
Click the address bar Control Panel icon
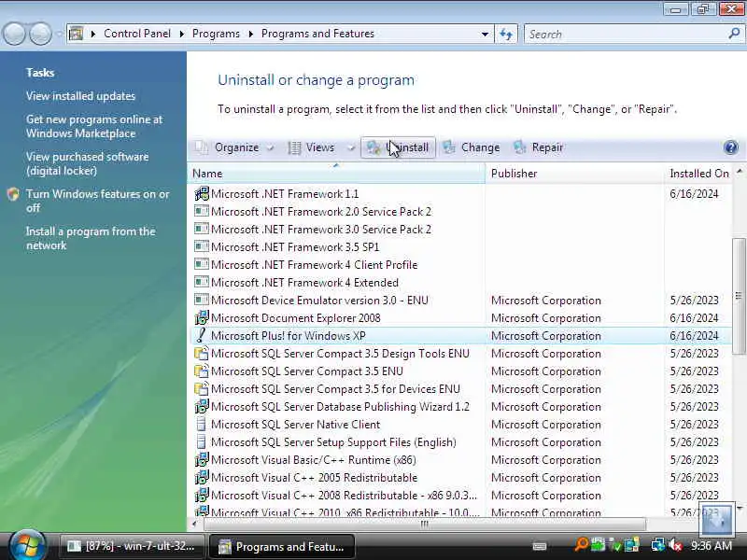pyautogui.click(x=77, y=34)
